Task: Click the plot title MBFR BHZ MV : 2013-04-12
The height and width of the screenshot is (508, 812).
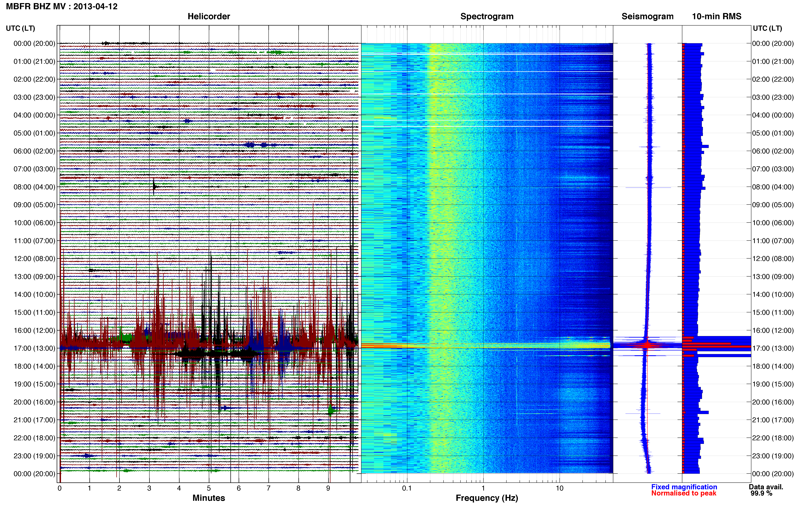Action: tap(62, 6)
